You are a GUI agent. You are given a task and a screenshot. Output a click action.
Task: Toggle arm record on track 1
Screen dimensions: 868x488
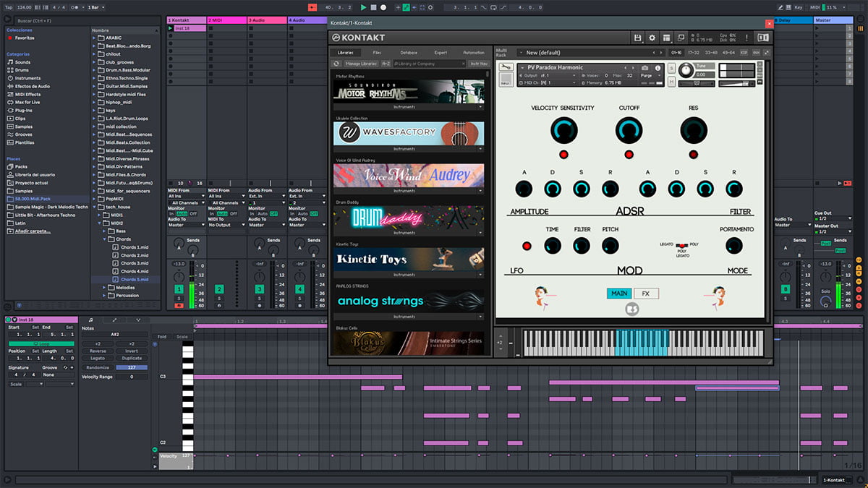coord(179,306)
